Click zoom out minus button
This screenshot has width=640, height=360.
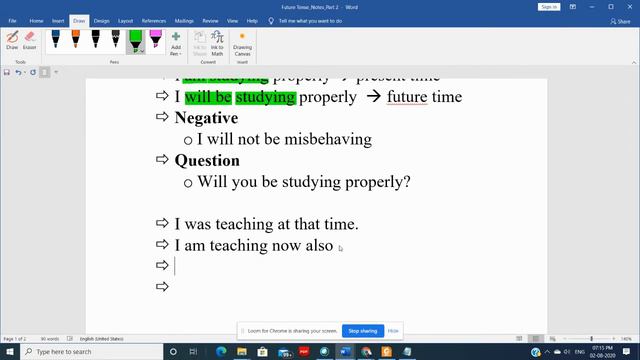tap(565, 339)
